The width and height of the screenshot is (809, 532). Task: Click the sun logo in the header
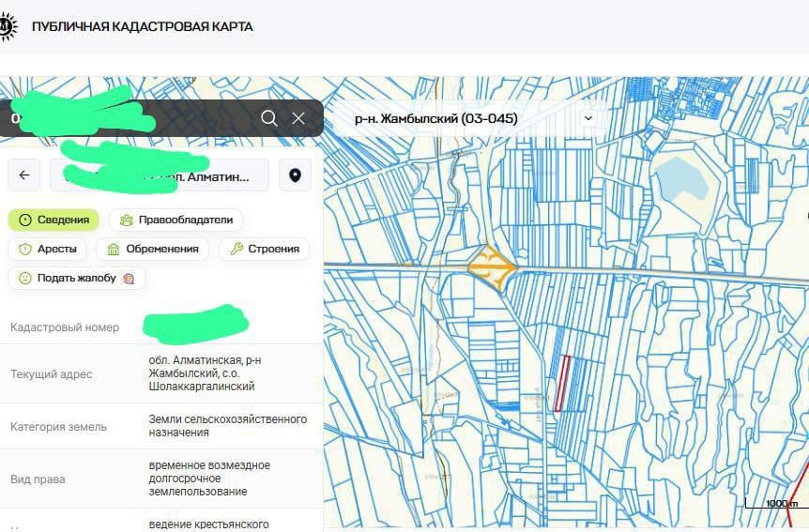(8, 26)
